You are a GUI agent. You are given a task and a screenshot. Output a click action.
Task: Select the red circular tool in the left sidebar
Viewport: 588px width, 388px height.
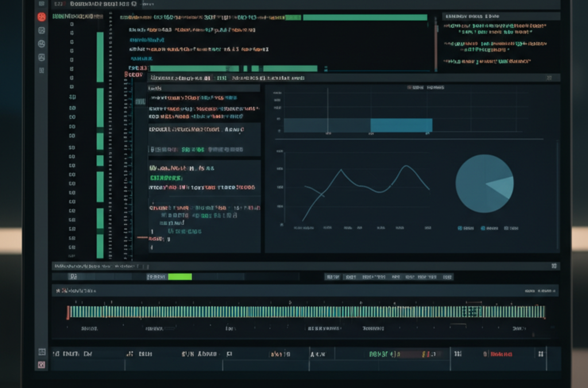41,17
